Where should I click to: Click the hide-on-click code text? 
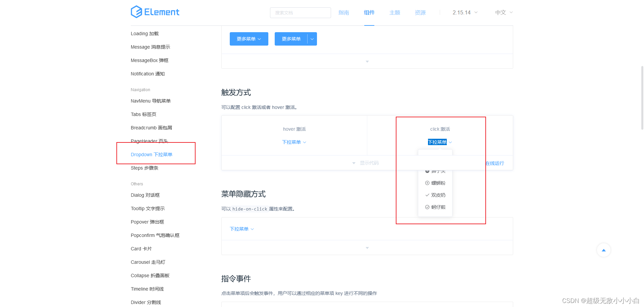tap(250, 209)
